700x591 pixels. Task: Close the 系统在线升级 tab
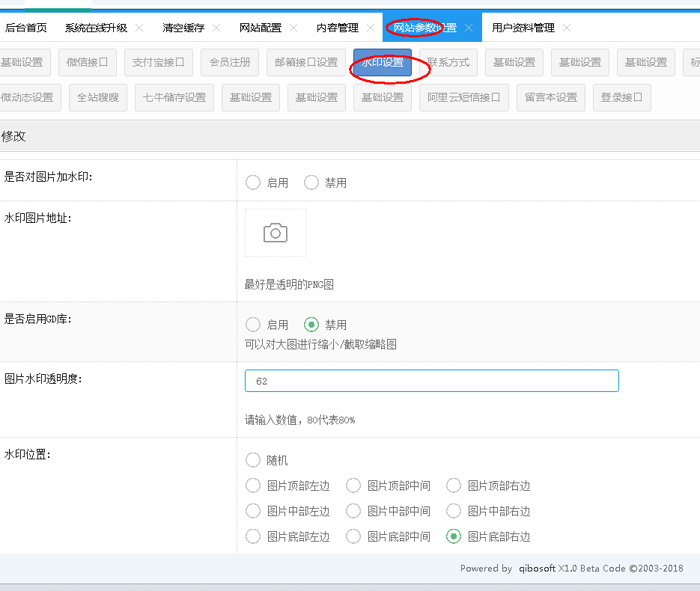point(139,28)
